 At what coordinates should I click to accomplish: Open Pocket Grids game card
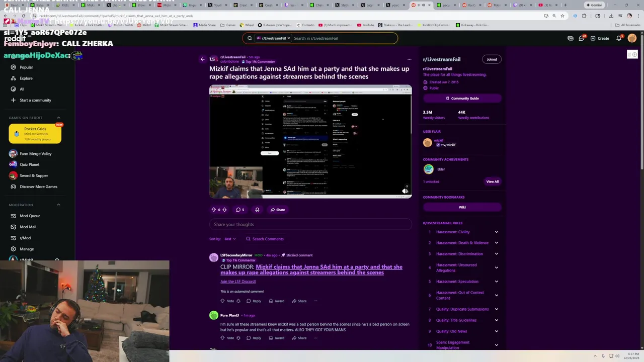(x=35, y=134)
